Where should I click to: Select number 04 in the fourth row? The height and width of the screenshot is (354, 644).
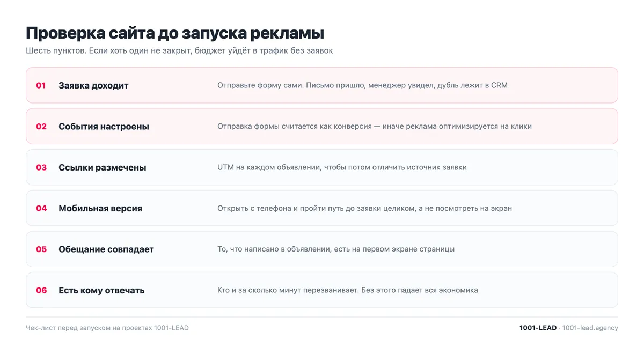pyautogui.click(x=41, y=208)
